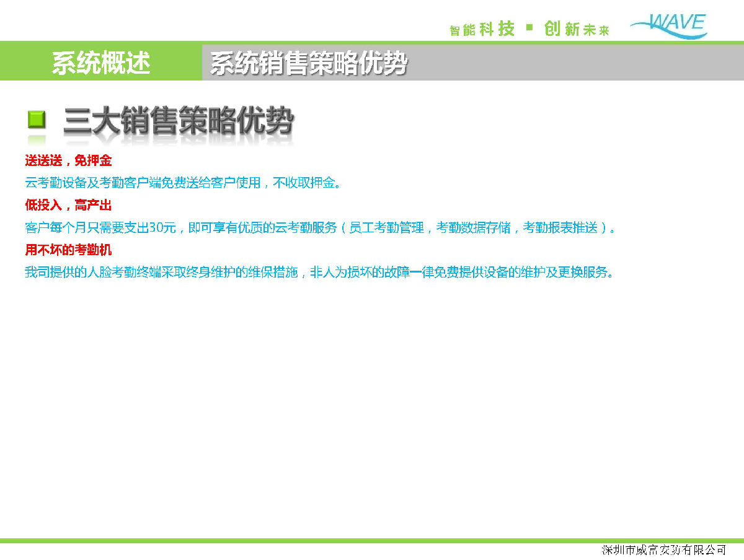Select the blue line starting with 云考勤设备
744x560 pixels.
(183, 183)
